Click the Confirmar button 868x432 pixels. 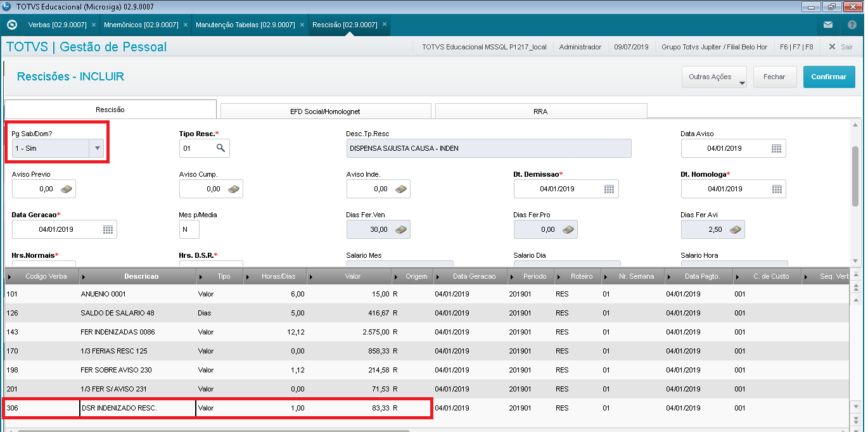[829, 77]
